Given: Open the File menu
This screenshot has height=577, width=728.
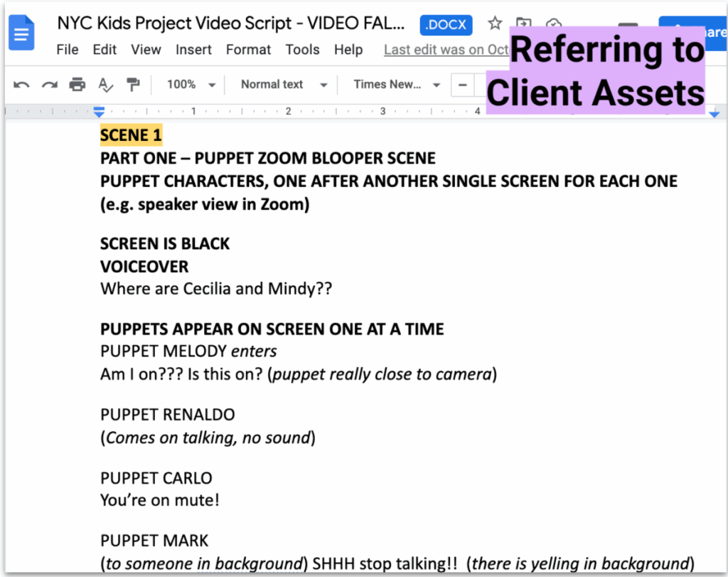Looking at the screenshot, I should point(68,50).
